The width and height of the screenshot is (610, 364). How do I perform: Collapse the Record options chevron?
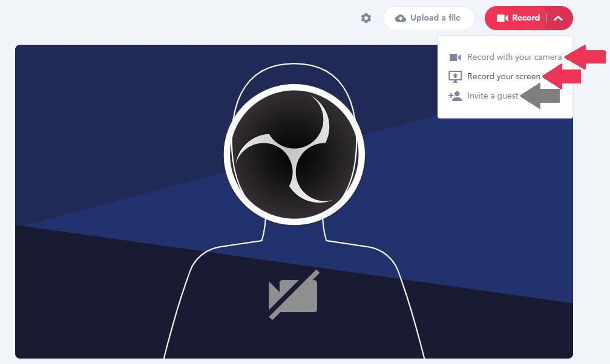click(x=559, y=18)
